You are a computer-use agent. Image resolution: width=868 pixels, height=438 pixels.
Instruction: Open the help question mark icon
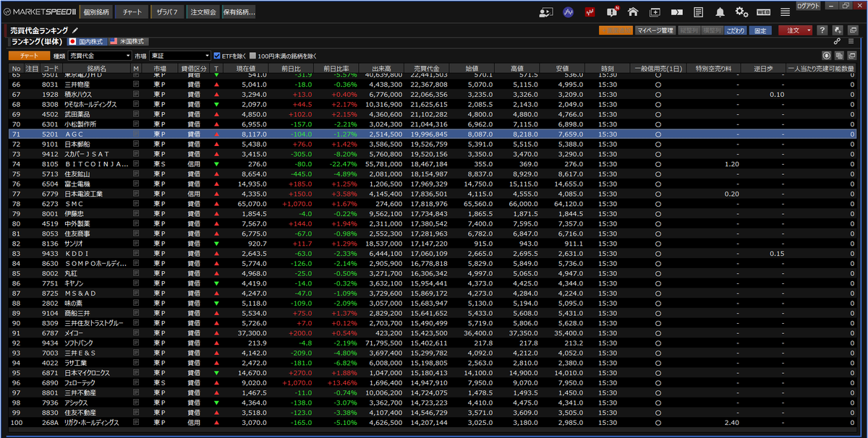822,30
